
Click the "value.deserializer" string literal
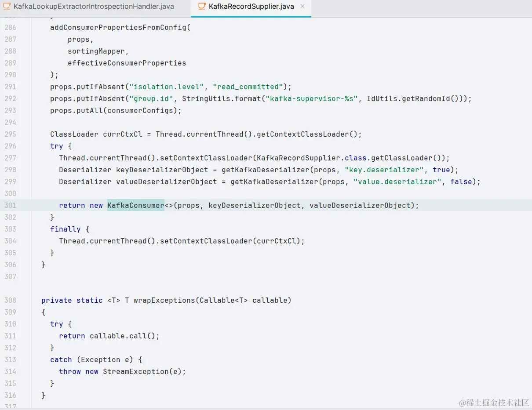(x=397, y=181)
